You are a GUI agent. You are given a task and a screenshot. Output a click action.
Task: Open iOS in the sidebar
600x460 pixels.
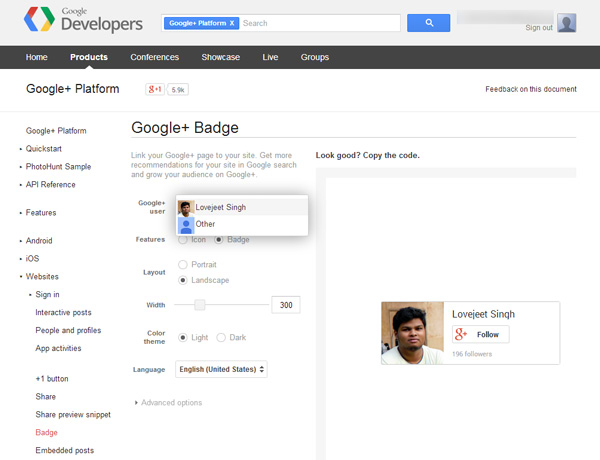click(33, 259)
